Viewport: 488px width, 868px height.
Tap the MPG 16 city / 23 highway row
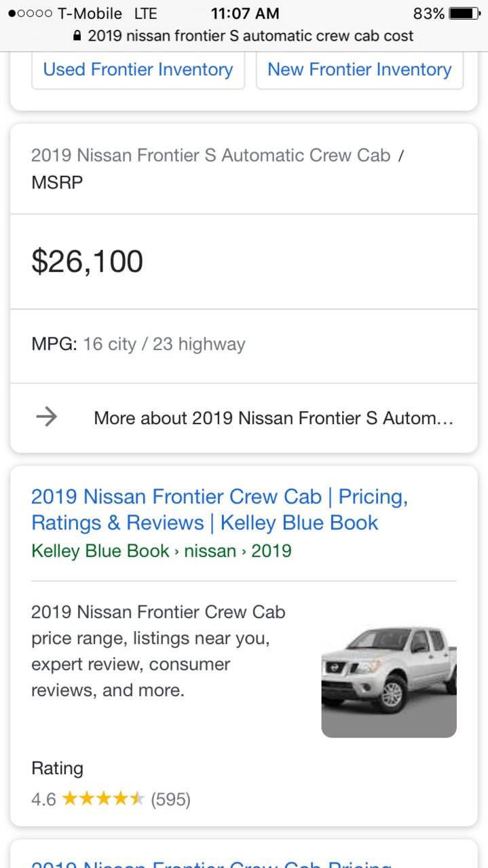point(244,345)
